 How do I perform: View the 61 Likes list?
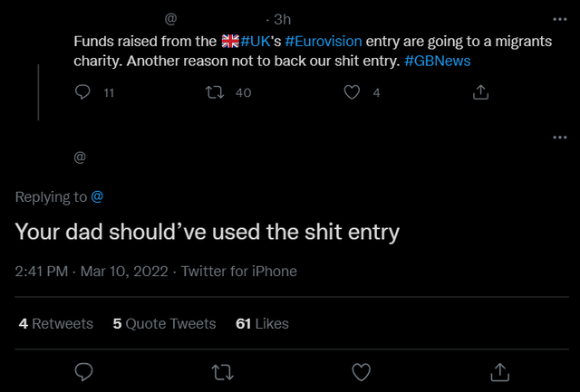point(262,324)
